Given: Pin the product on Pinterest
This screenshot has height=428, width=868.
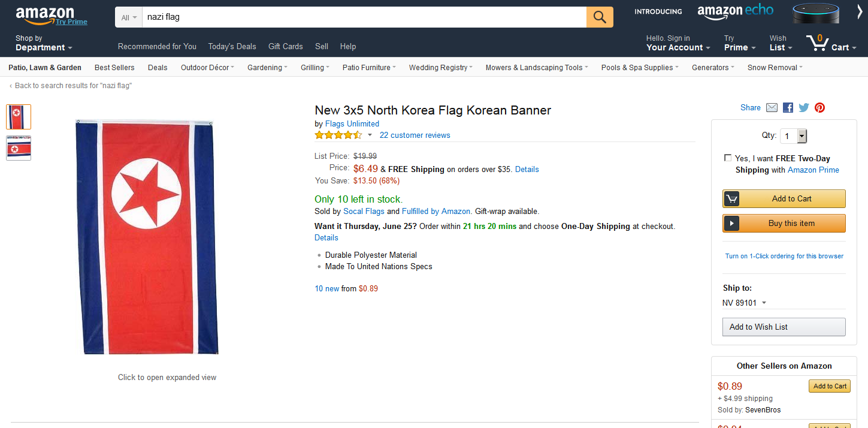Looking at the screenshot, I should point(819,108).
